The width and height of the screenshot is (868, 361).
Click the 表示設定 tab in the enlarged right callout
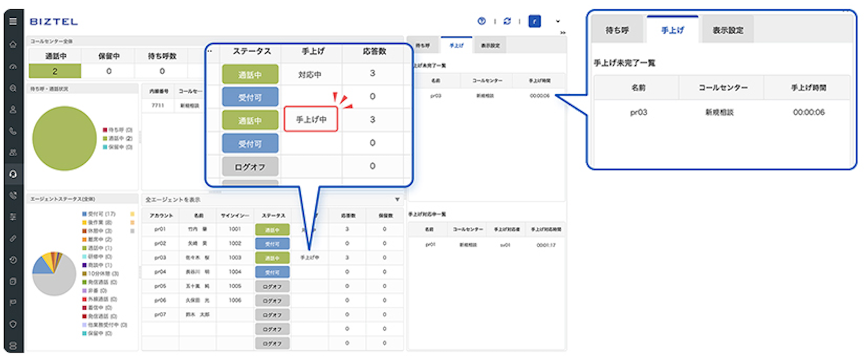pos(728,30)
